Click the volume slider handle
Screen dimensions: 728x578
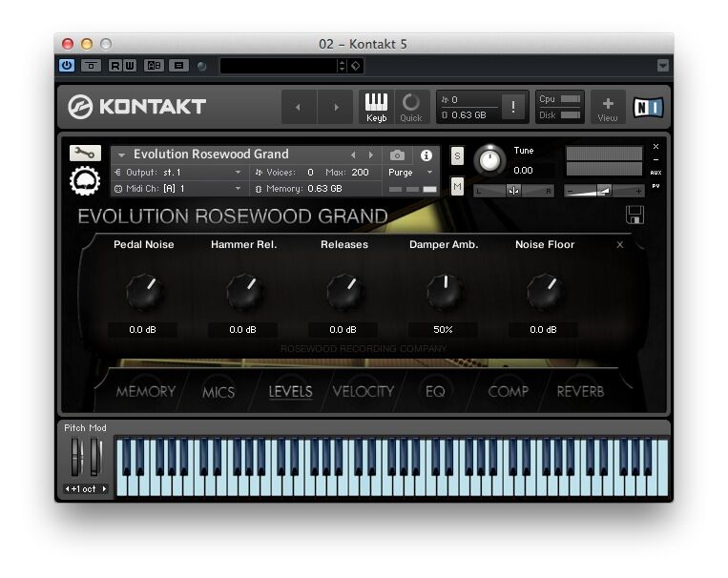click(x=604, y=191)
